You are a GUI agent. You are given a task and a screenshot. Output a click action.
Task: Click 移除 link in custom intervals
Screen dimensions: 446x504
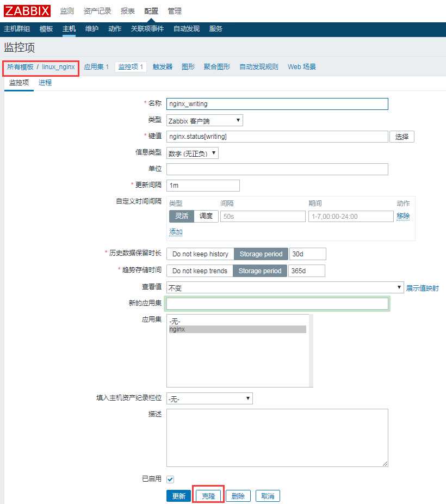click(403, 216)
